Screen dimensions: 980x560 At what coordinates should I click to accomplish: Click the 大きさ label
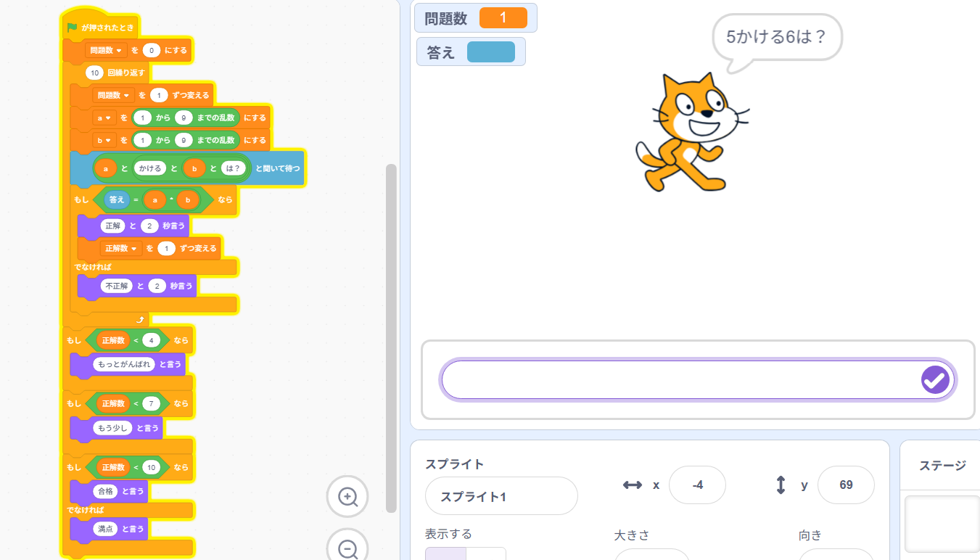point(632,535)
